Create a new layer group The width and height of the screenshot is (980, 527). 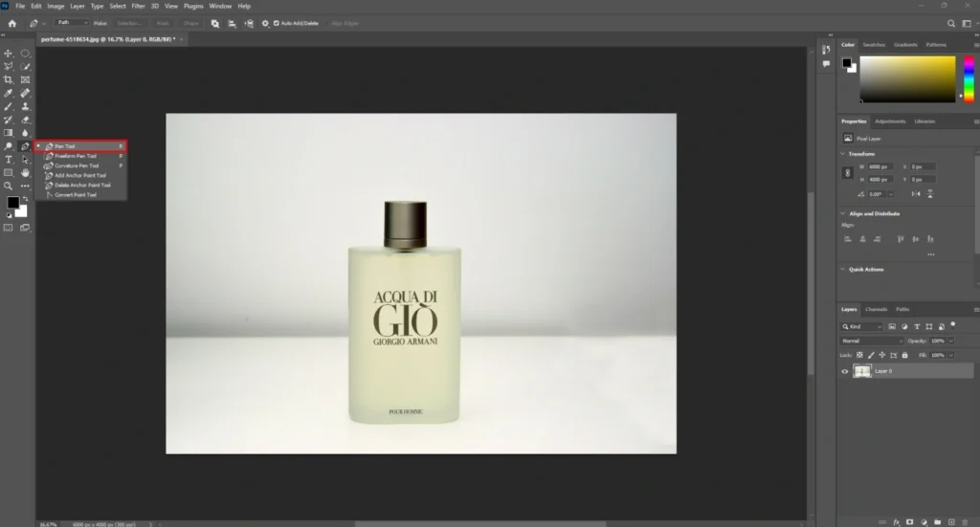(x=938, y=522)
